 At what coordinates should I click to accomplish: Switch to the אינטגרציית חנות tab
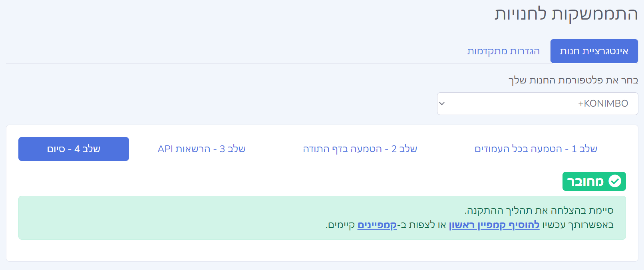point(594,51)
